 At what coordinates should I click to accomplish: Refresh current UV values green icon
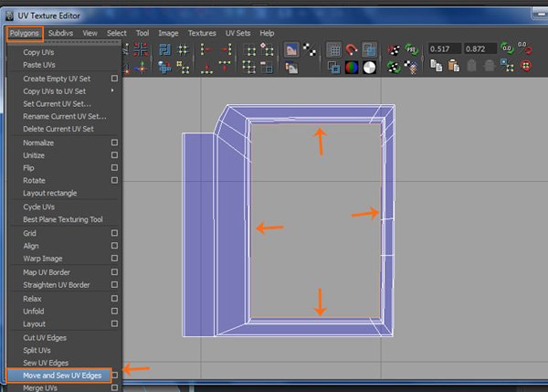pyautogui.click(x=507, y=48)
